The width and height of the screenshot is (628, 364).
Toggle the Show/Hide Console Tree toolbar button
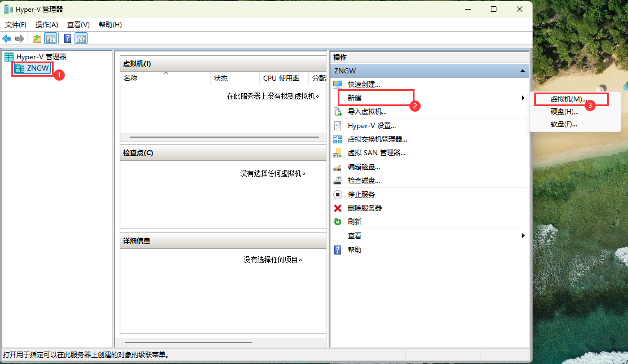pos(50,38)
